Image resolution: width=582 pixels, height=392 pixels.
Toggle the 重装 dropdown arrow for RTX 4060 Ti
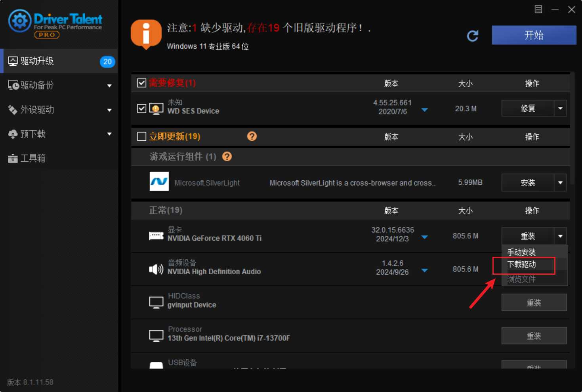coord(560,236)
